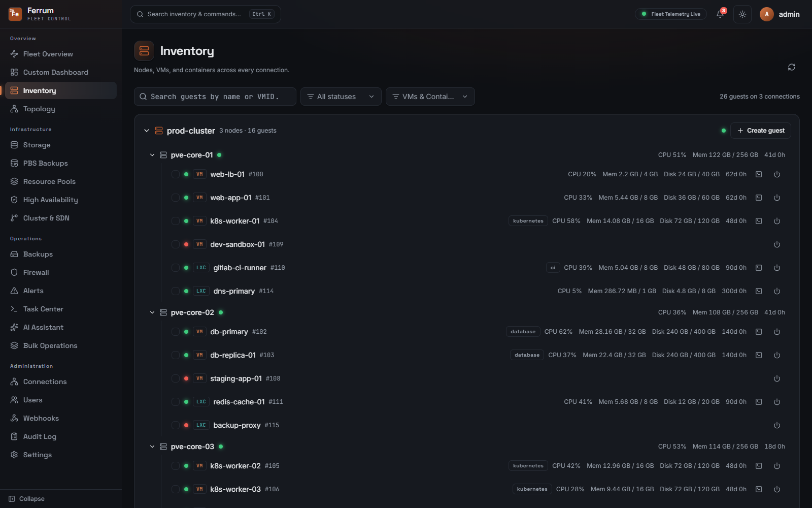Tick the dev-sandbox-01 checkbox
Screen dimensions: 812x508
(x=176, y=244)
